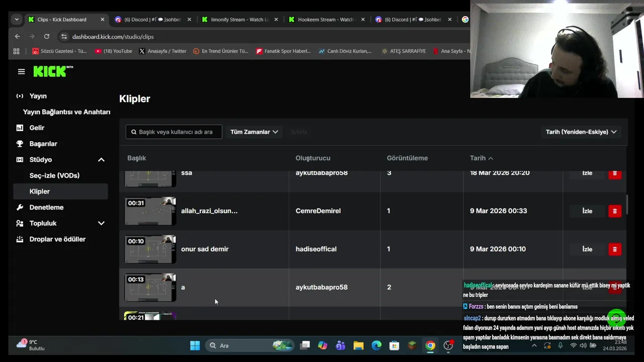The image size is (644, 362).
Task: Click İzle for allah_razi_olsun clip
Action: tap(587, 211)
